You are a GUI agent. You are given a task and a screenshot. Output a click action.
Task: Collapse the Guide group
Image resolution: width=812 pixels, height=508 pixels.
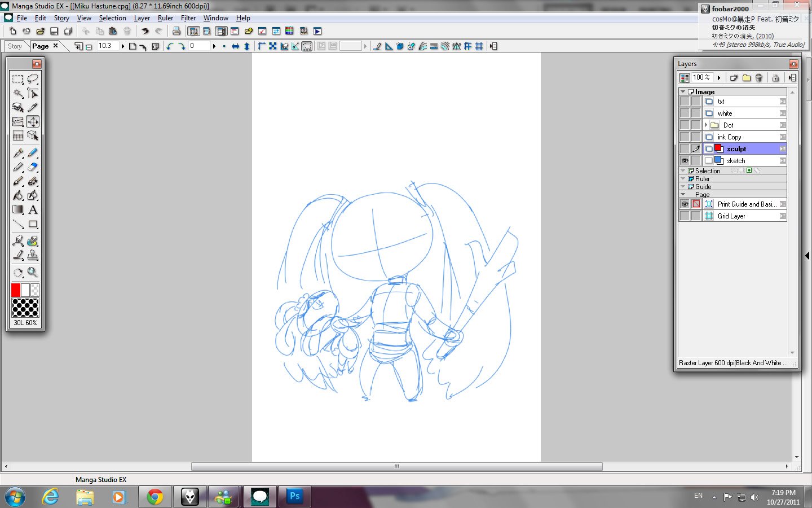point(683,186)
